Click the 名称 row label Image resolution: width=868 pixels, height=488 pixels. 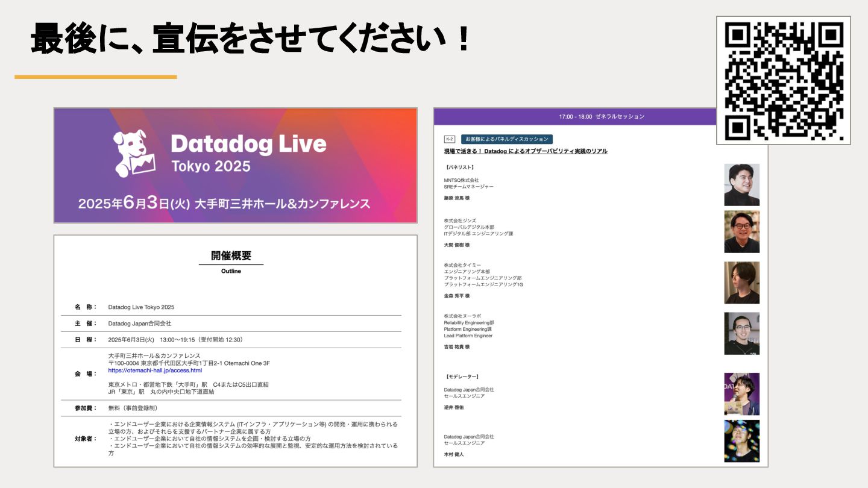point(86,307)
